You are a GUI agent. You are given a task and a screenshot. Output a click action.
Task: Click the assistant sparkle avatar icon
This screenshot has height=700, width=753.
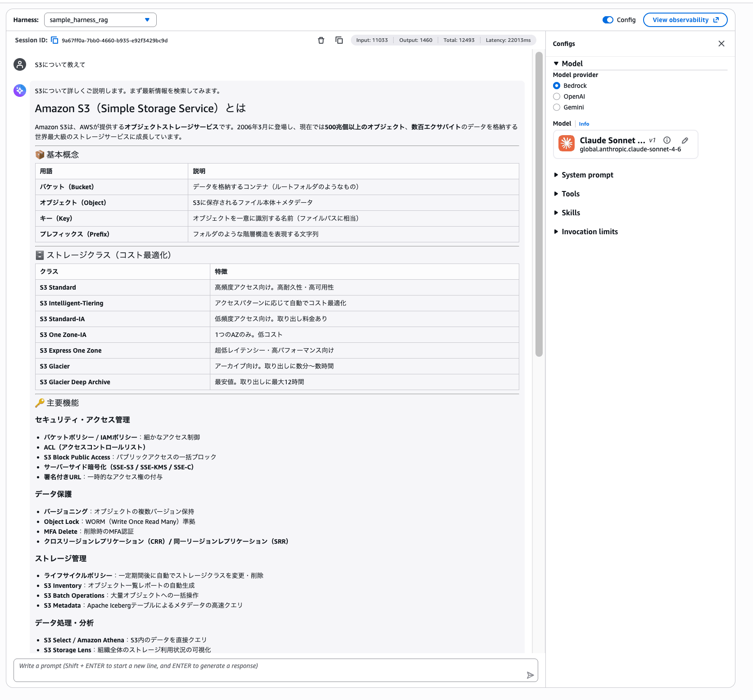point(20,91)
